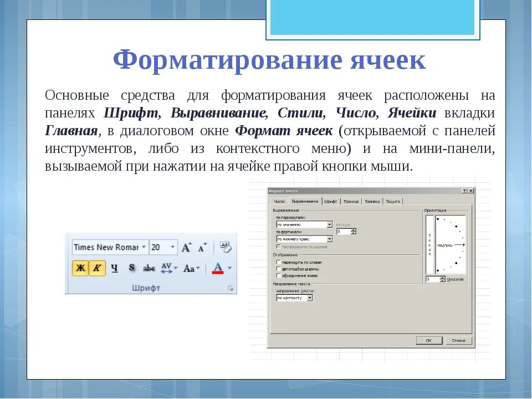532x399 pixels.
Task: Click the red orientation marker beside Надпись
Action: pyautogui.click(x=463, y=244)
